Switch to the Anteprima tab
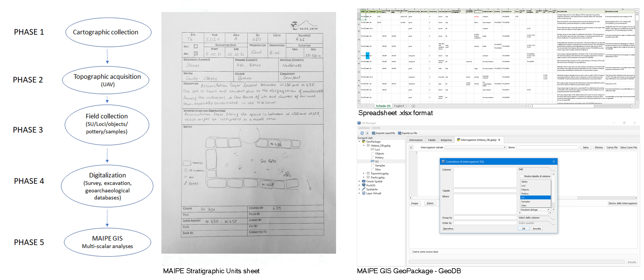Image resolution: width=644 pixels, height=280 pixels. 446,140
